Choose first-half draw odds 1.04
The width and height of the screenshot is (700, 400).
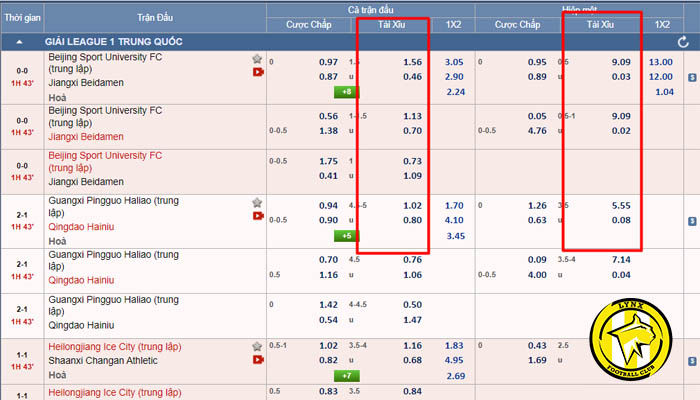(x=664, y=92)
